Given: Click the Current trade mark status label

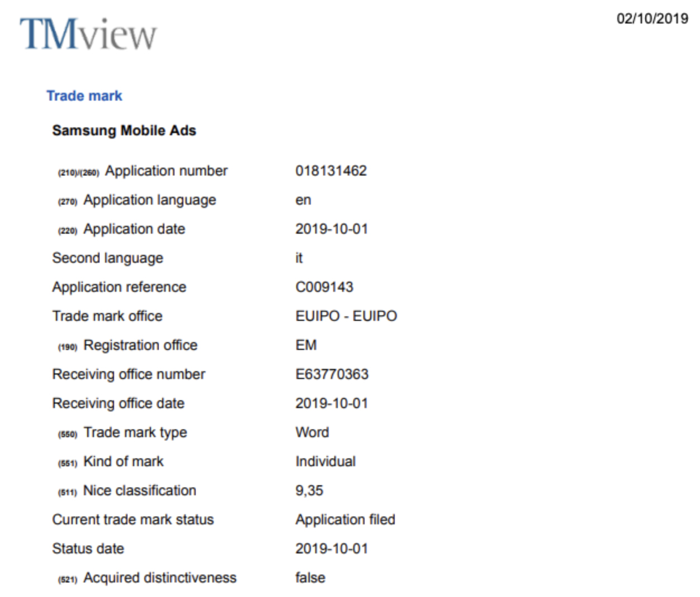Looking at the screenshot, I should pyautogui.click(x=133, y=519).
